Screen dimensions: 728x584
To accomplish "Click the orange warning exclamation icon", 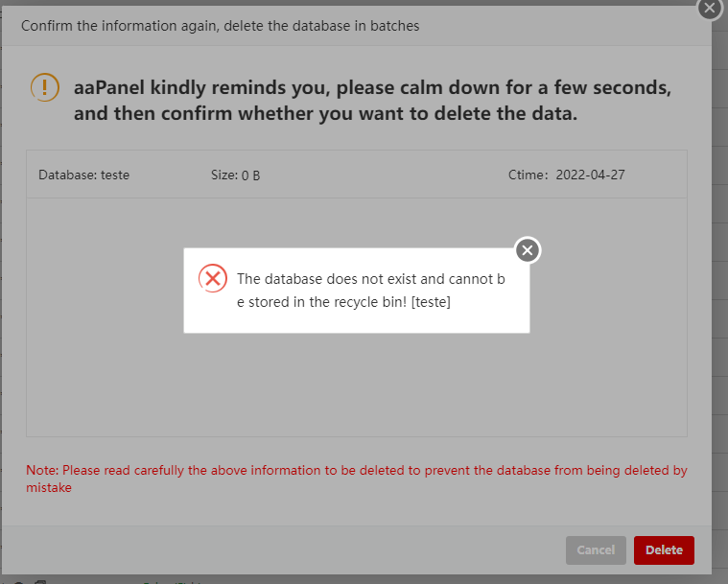I will tap(45, 87).
